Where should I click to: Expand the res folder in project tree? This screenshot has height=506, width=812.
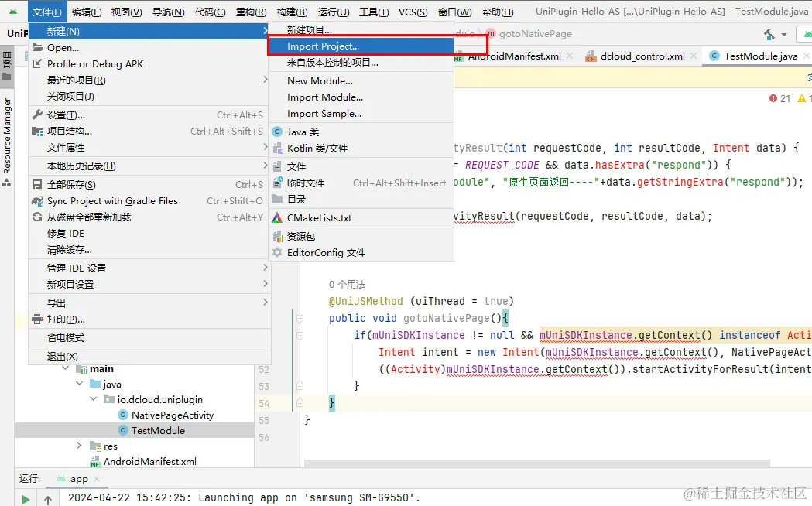(79, 446)
